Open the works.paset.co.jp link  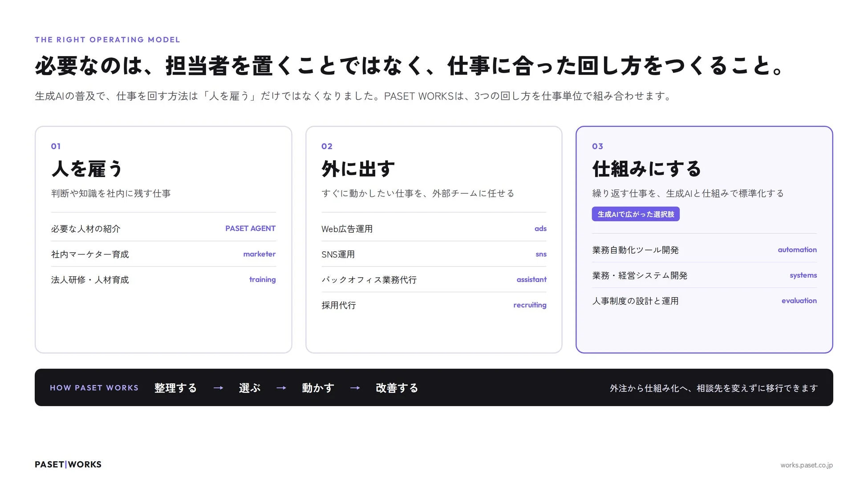pos(807,465)
